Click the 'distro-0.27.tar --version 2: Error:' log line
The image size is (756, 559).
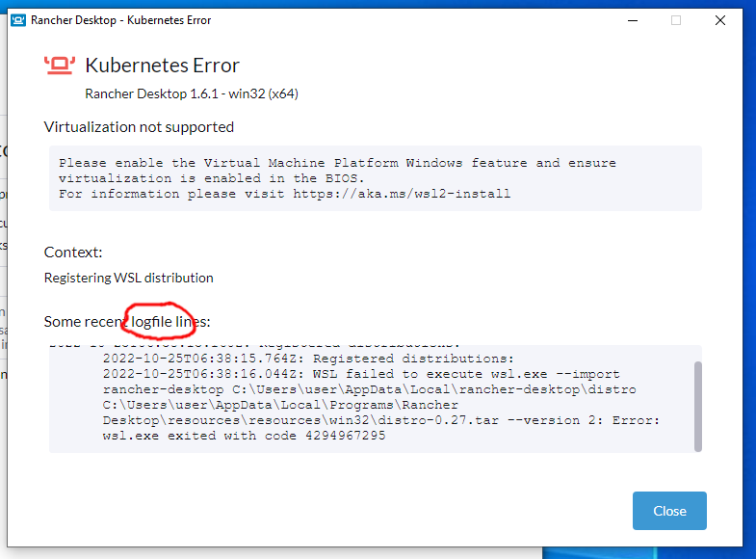click(381, 420)
